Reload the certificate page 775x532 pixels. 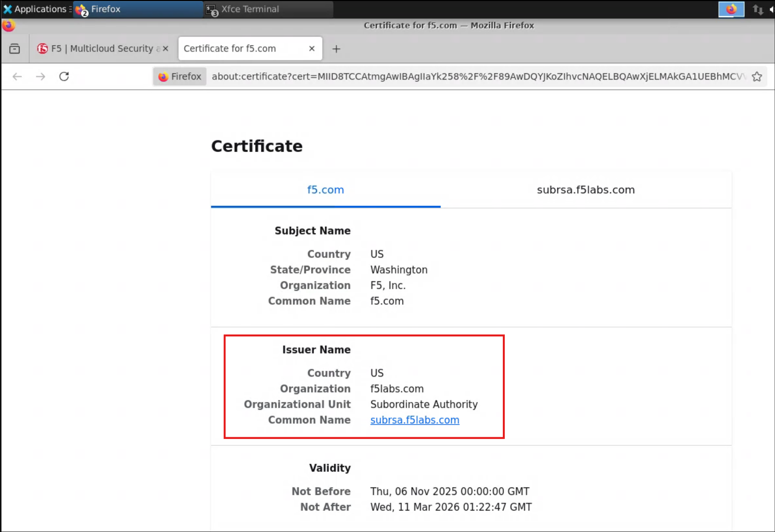click(64, 76)
